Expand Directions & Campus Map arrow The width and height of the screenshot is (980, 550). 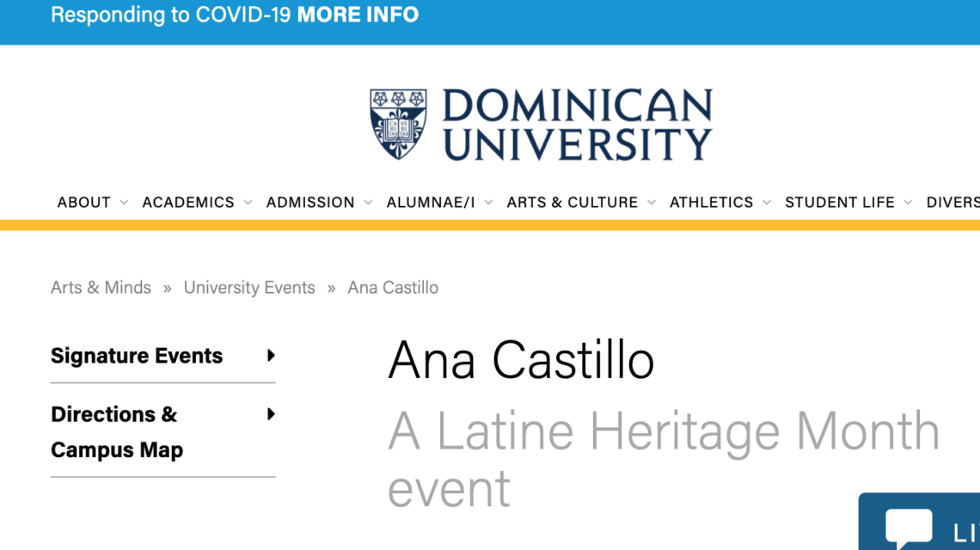[271, 414]
